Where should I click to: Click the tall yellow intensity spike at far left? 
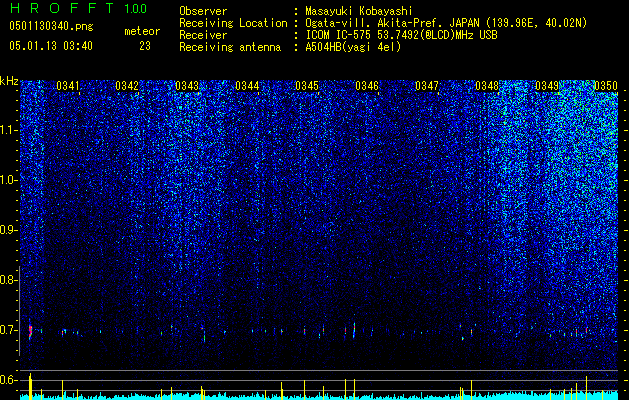(x=30, y=386)
